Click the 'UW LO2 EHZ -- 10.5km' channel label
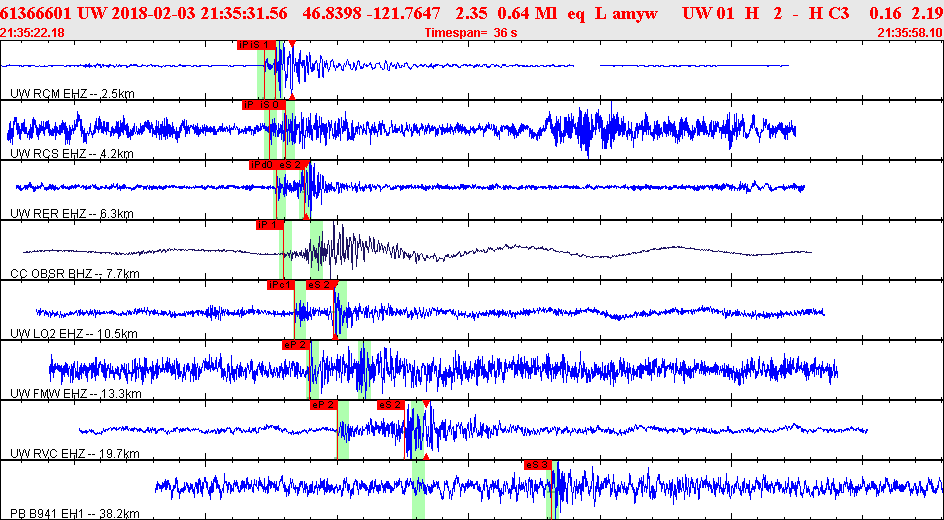944x520 pixels. [x=75, y=335]
